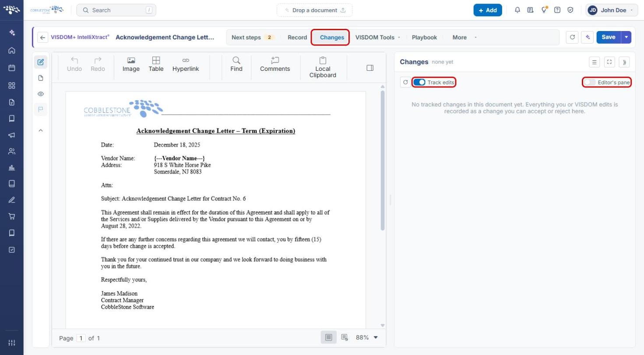Open the Comments tool

(x=275, y=64)
